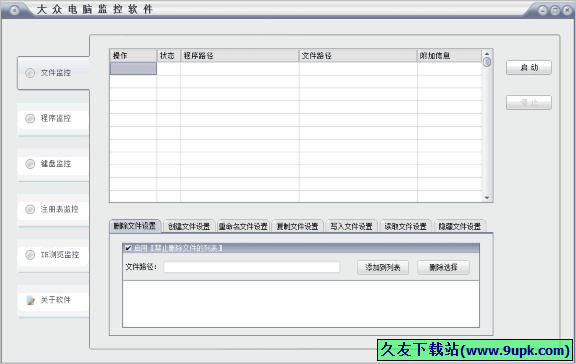Image resolution: width=576 pixels, height=364 pixels.
Task: Click the table scrollbar down arrow
Action: point(487,198)
